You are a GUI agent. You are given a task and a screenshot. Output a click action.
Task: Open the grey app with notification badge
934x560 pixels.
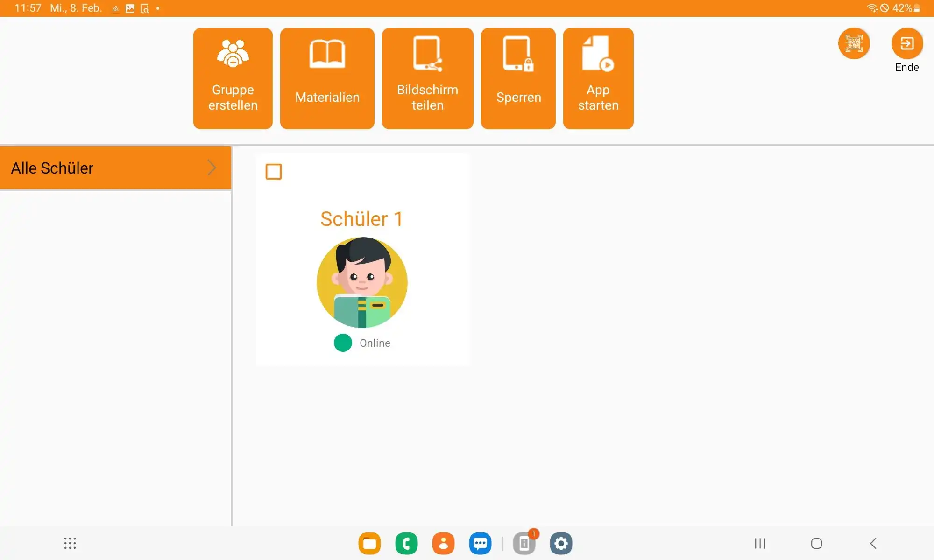point(524,543)
